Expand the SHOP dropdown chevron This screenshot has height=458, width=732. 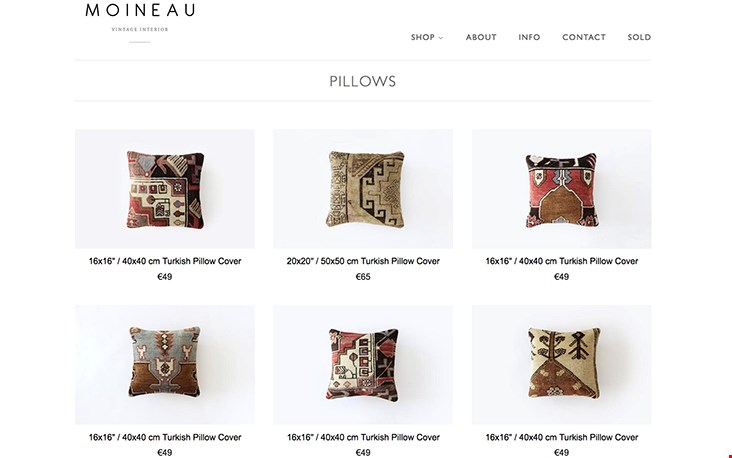(x=441, y=38)
